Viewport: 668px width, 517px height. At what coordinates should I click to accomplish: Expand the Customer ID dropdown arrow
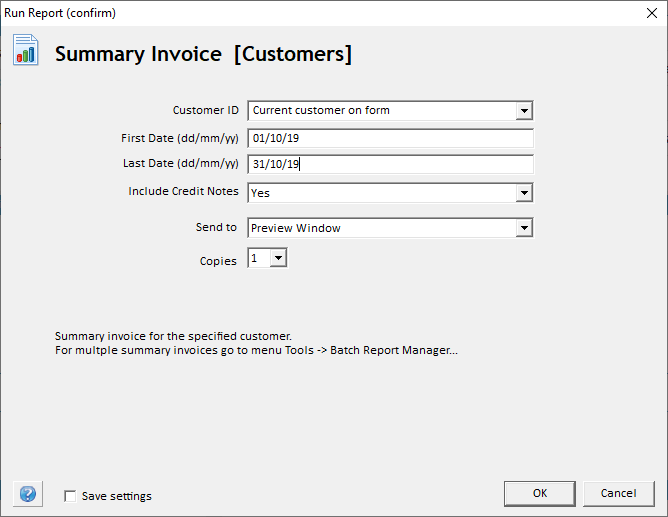point(524,110)
